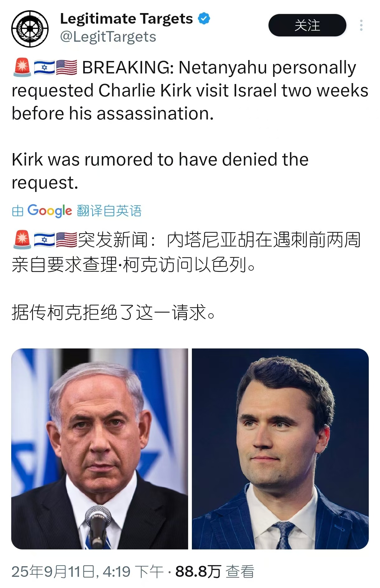Open the @LegitTargets handle
Image resolution: width=380 pixels, height=588 pixels.
click(x=108, y=37)
